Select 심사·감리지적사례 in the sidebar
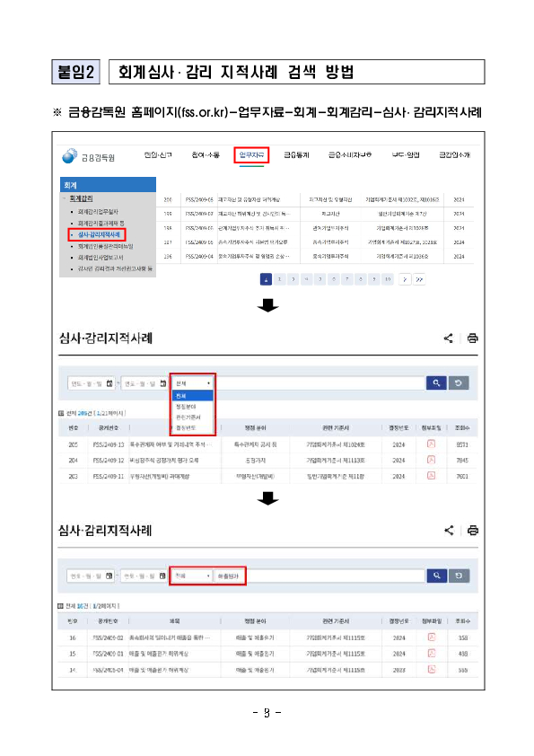The image size is (534, 756). coord(99,235)
